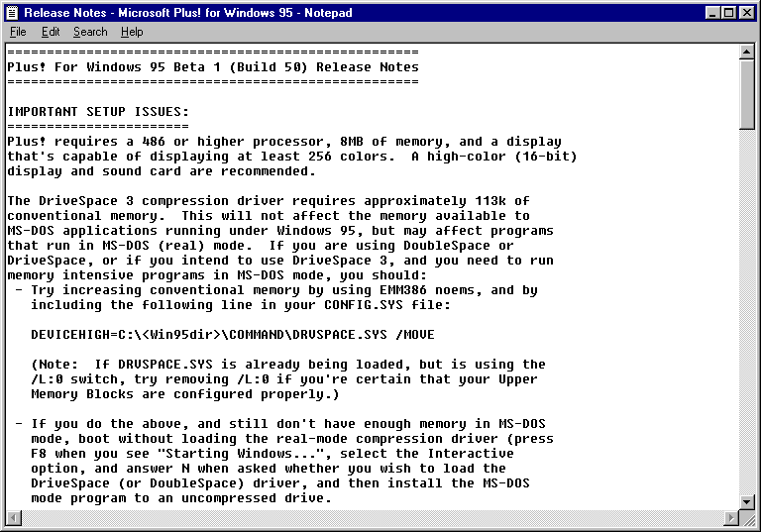Click the line 'Memory Blocks are configured properly.)'
The height and width of the screenshot is (532, 761).
coord(185,394)
